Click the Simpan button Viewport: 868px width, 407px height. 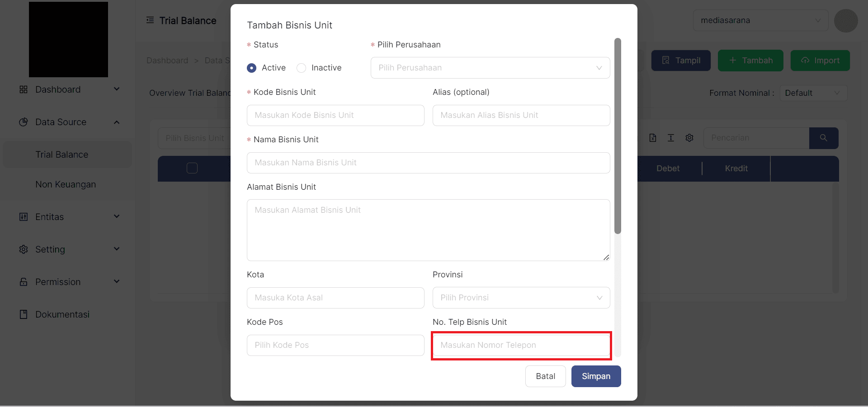(596, 376)
